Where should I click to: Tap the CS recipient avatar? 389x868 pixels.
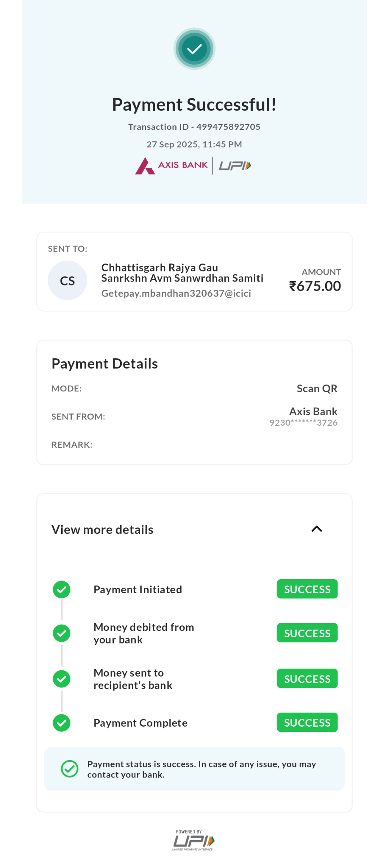pyautogui.click(x=67, y=280)
